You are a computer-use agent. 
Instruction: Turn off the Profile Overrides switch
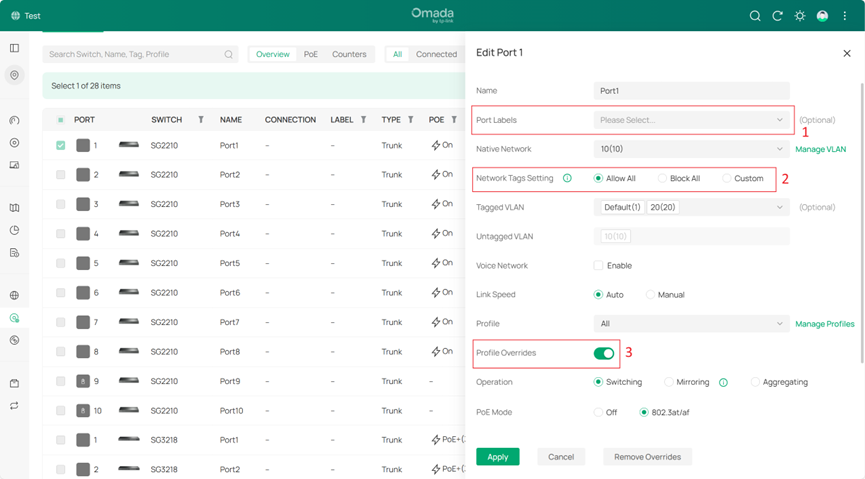pos(604,353)
